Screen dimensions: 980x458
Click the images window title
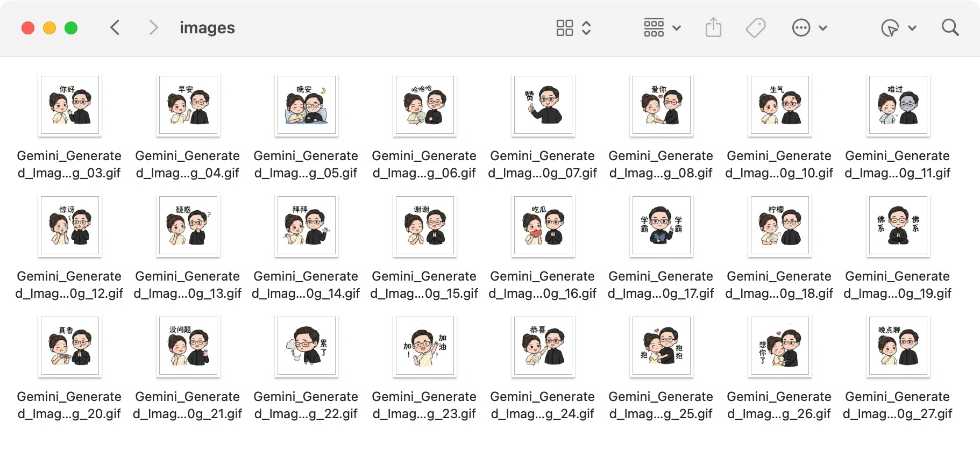(x=207, y=27)
